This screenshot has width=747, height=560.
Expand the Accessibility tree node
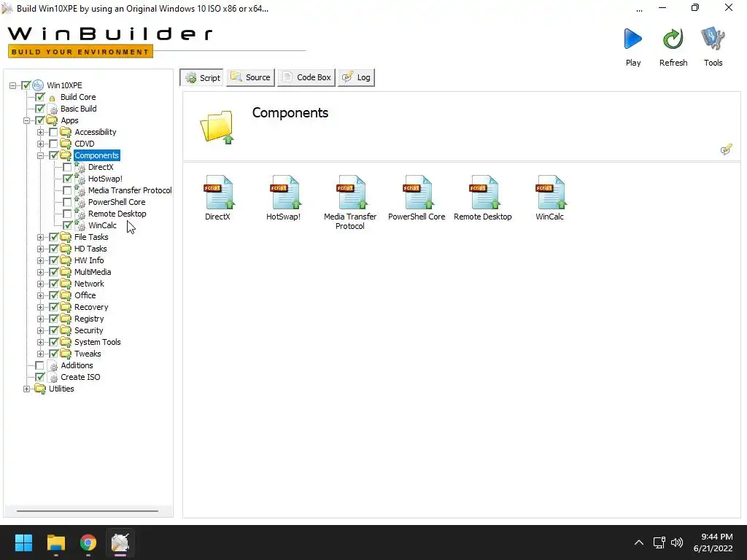point(41,133)
